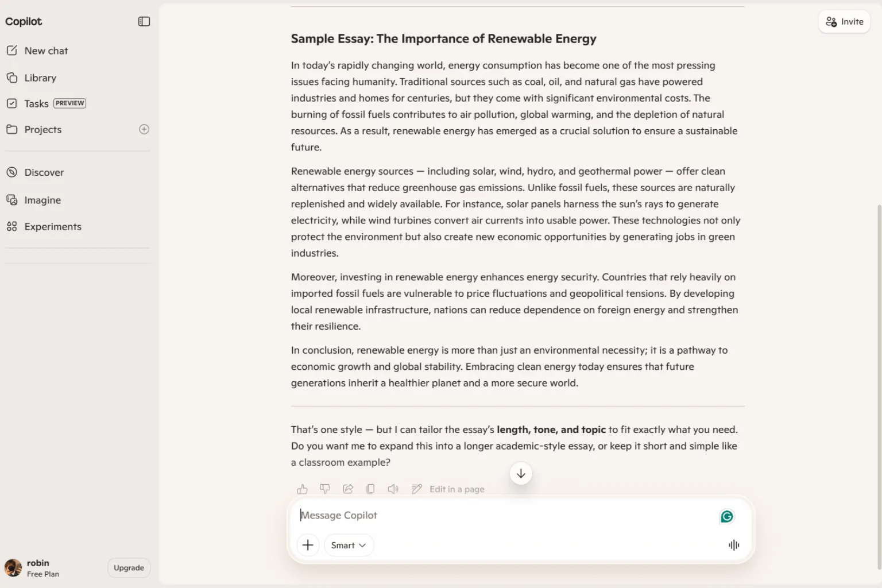Collapse the sidebar with the panel icon
The image size is (882, 588).
click(144, 21)
